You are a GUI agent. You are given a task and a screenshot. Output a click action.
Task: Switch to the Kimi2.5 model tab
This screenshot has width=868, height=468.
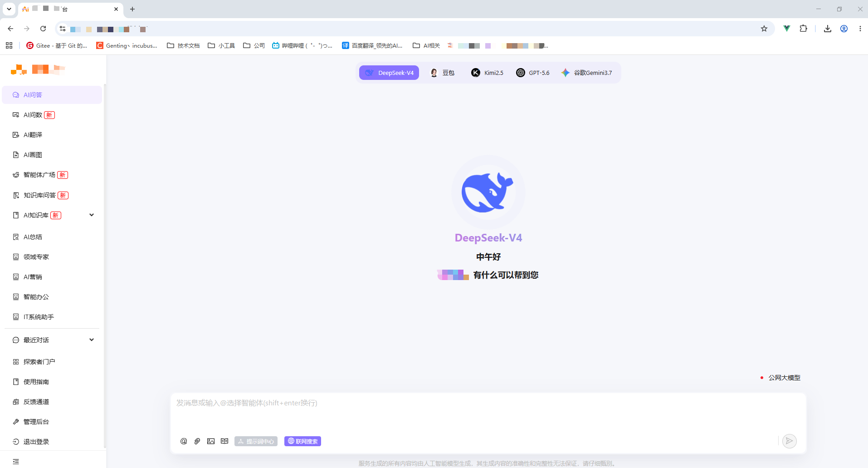[x=487, y=73]
